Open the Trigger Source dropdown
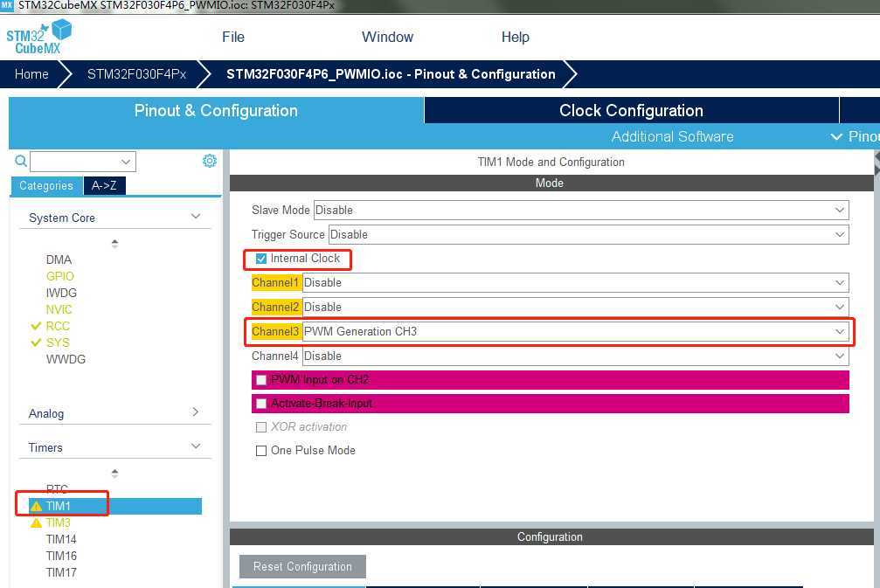The height and width of the screenshot is (588, 880). (x=589, y=234)
